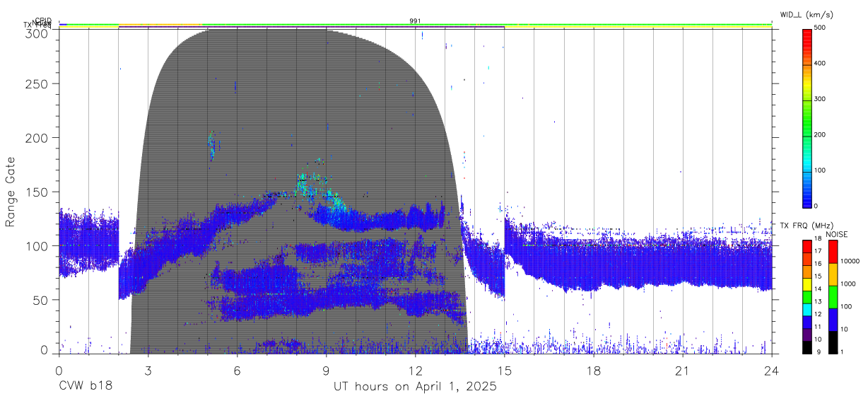Click the WID colorbar tick "200"

tap(820, 134)
